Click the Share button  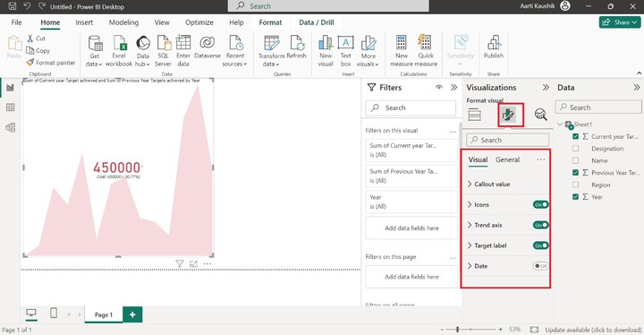point(620,22)
